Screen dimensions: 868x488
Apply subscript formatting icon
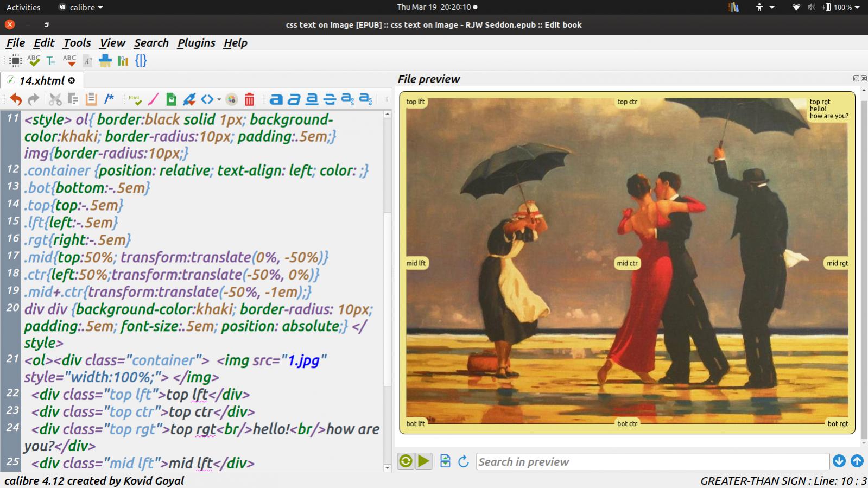coord(366,99)
